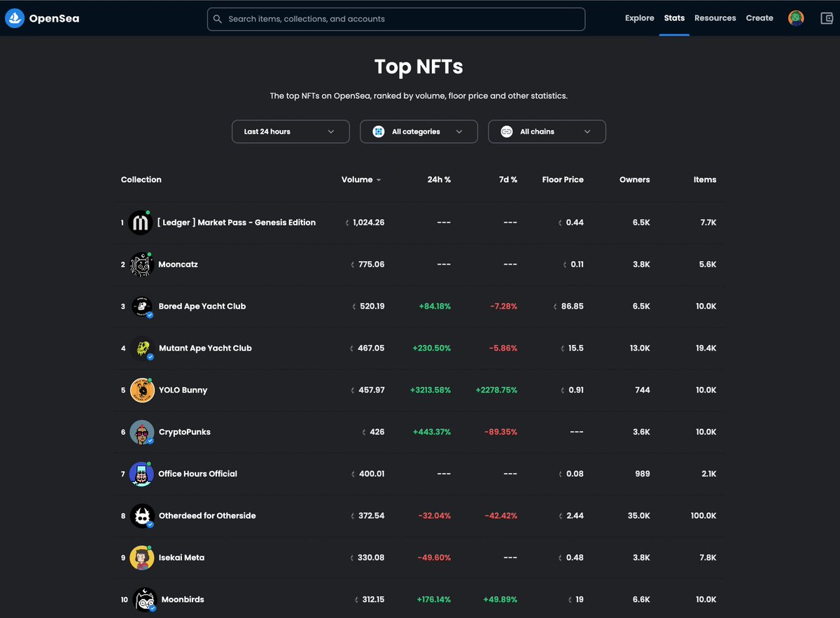This screenshot has width=840, height=618.
Task: Sort by the 24h % column header
Action: pyautogui.click(x=439, y=180)
